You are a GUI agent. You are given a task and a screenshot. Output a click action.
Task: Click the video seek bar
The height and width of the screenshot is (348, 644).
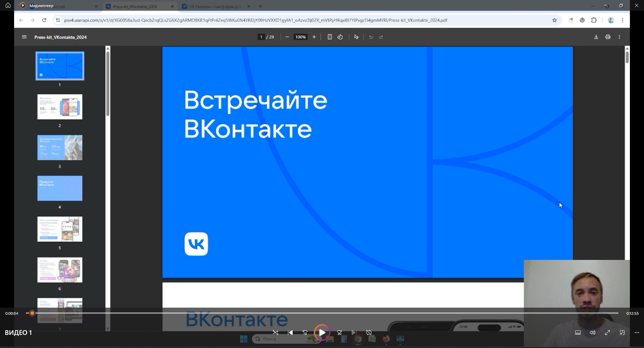(x=322, y=313)
